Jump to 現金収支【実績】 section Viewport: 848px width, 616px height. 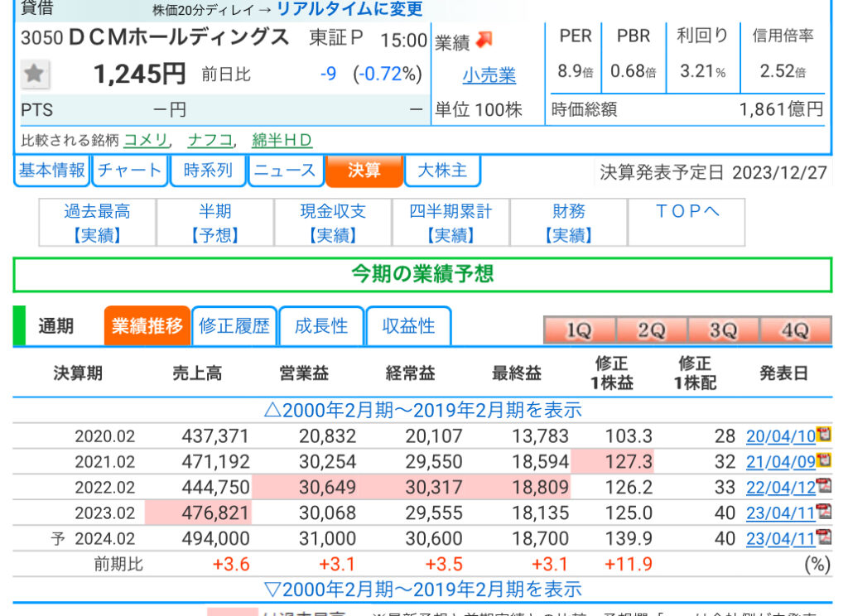pos(333,222)
